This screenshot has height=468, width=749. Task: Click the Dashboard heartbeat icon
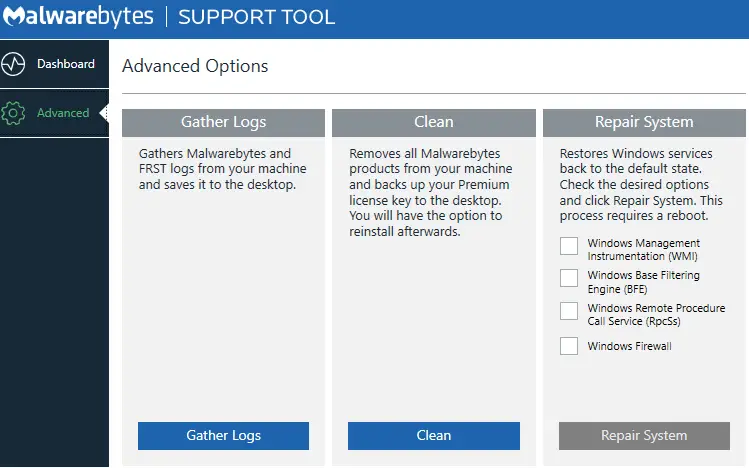point(13,64)
